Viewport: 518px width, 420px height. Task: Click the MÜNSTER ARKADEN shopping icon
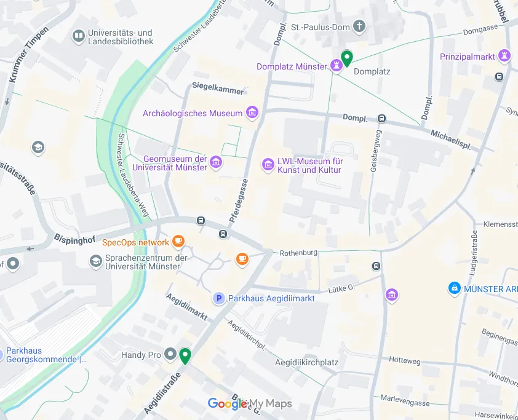pyautogui.click(x=455, y=288)
